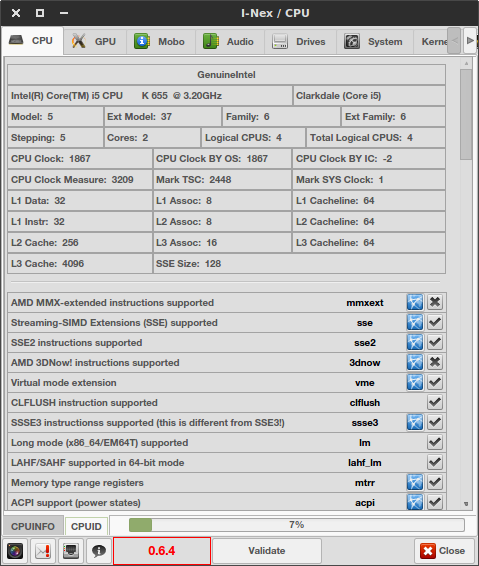Open the wiki link icon for ssse3

coord(415,422)
